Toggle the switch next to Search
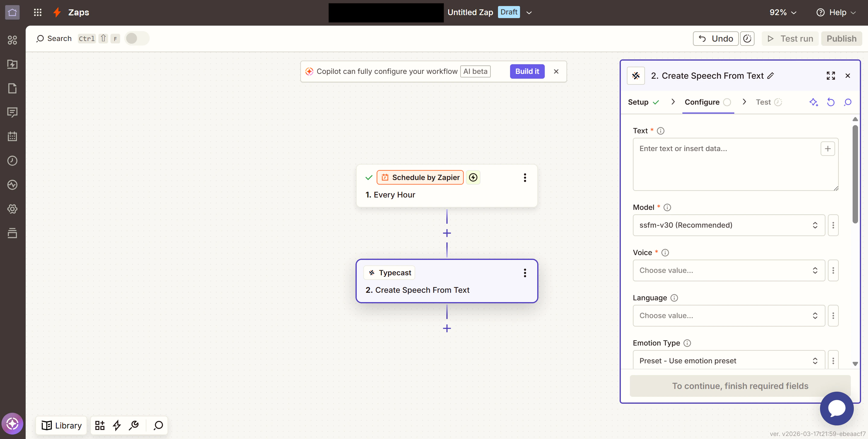 (x=136, y=38)
